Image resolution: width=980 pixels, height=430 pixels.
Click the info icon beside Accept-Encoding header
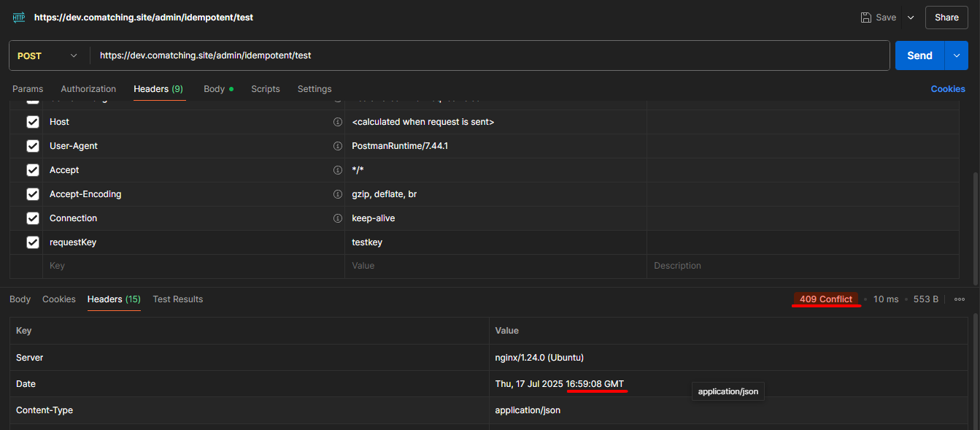click(337, 194)
